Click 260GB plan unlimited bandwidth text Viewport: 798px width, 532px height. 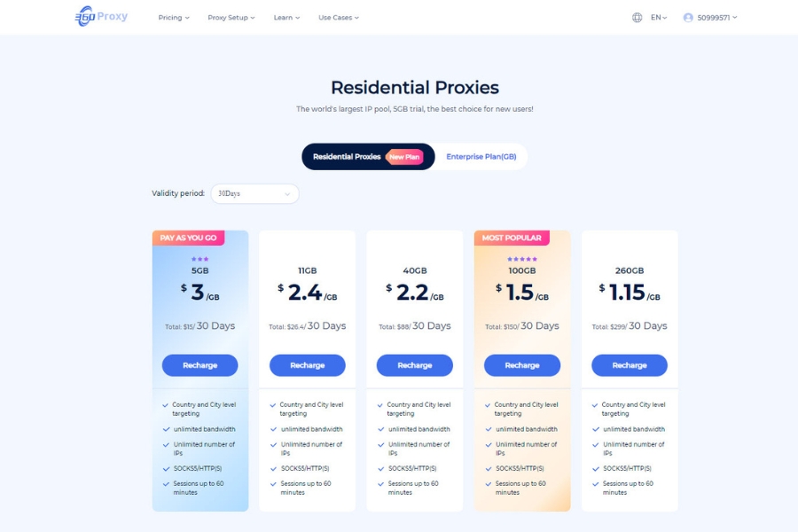click(x=634, y=429)
